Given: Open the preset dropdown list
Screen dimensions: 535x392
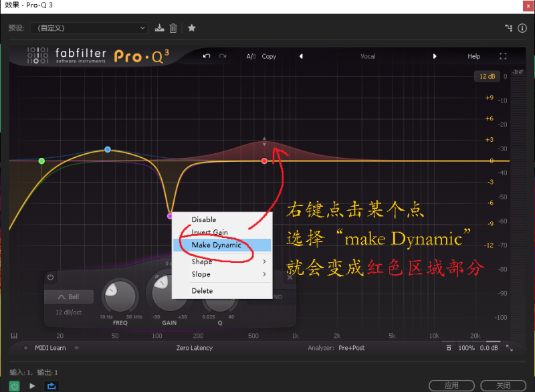Looking at the screenshot, I should point(88,28).
